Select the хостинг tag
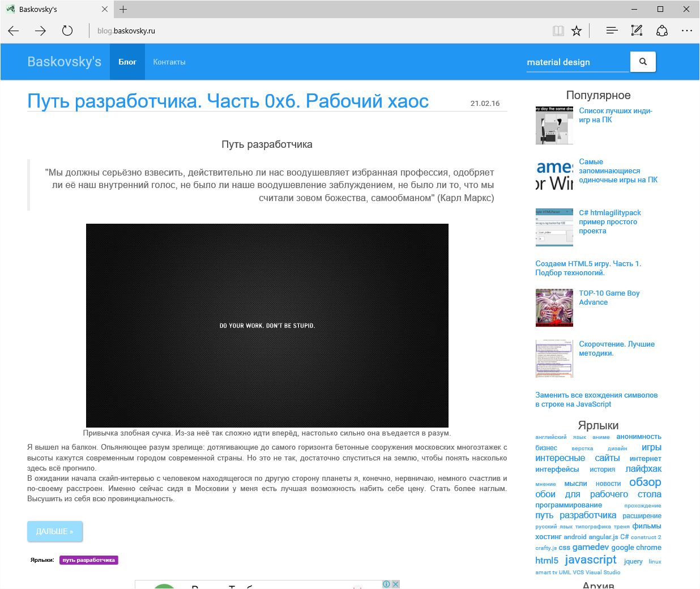 pos(548,536)
